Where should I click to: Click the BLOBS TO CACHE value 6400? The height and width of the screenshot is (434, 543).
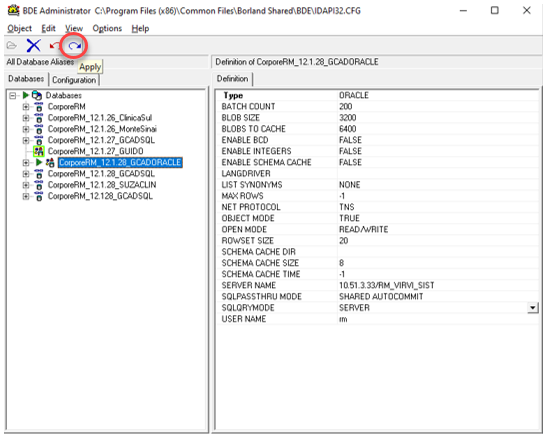click(x=348, y=129)
